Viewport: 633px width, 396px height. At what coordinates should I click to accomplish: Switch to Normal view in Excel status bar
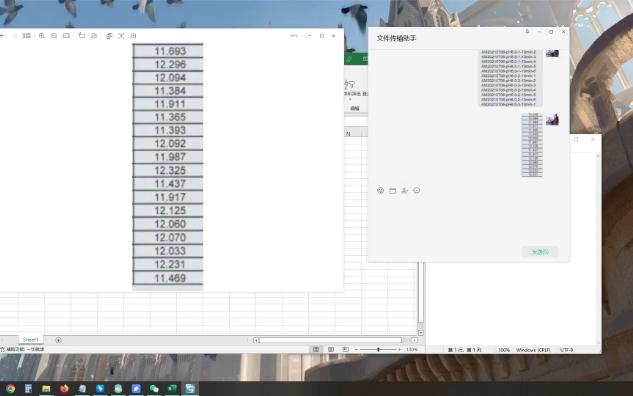316,349
